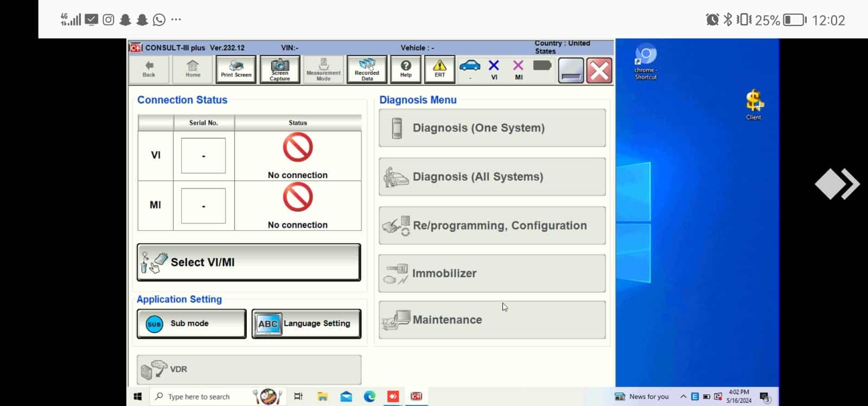Click the Print Screen button

click(x=236, y=69)
